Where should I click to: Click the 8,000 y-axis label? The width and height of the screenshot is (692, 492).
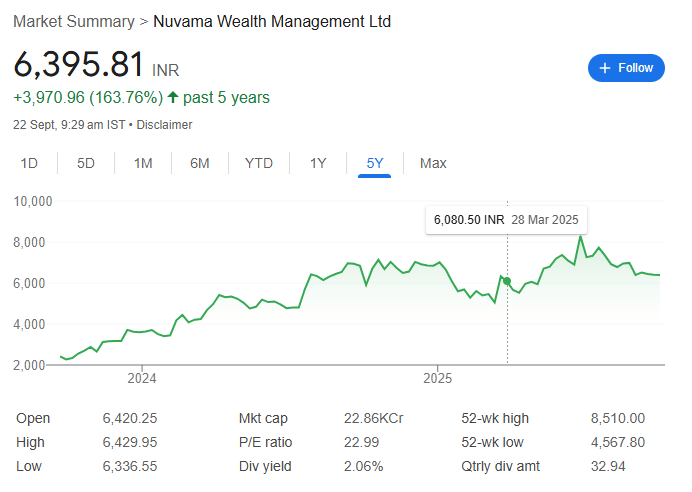(x=29, y=242)
